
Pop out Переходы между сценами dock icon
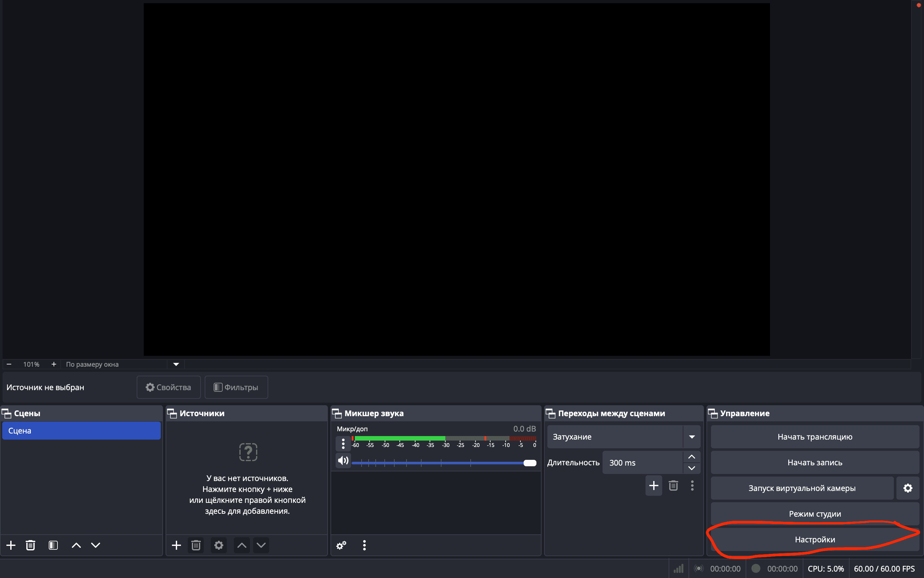coord(551,413)
